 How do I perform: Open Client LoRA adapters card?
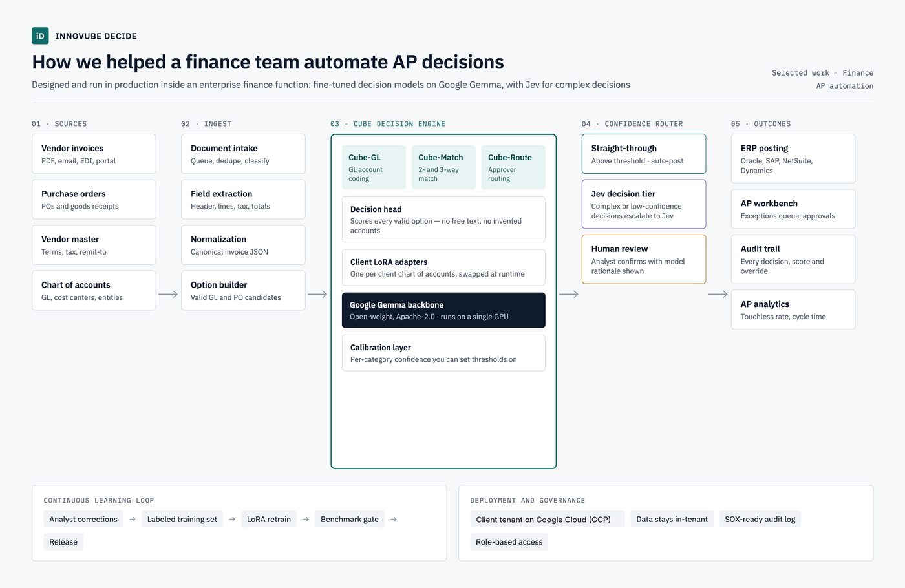coord(443,268)
